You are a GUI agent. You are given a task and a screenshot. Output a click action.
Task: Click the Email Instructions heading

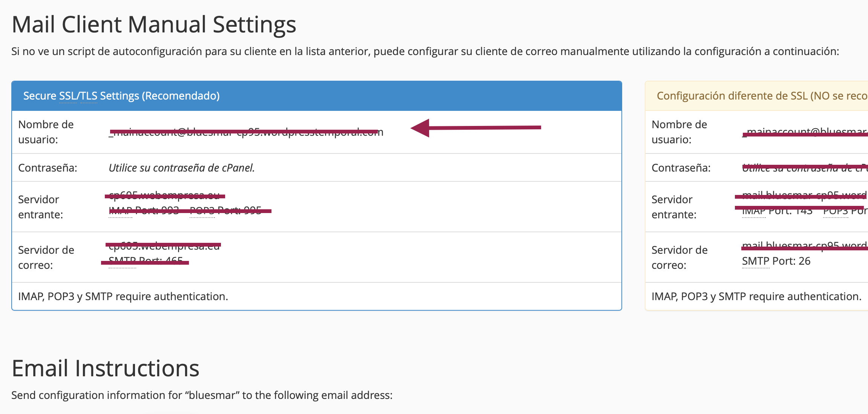106,368
